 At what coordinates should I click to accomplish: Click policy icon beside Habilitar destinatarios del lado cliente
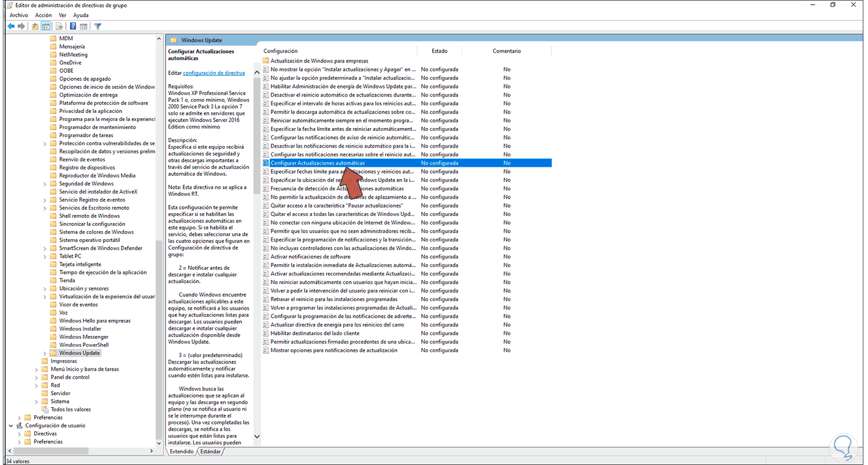coord(266,333)
